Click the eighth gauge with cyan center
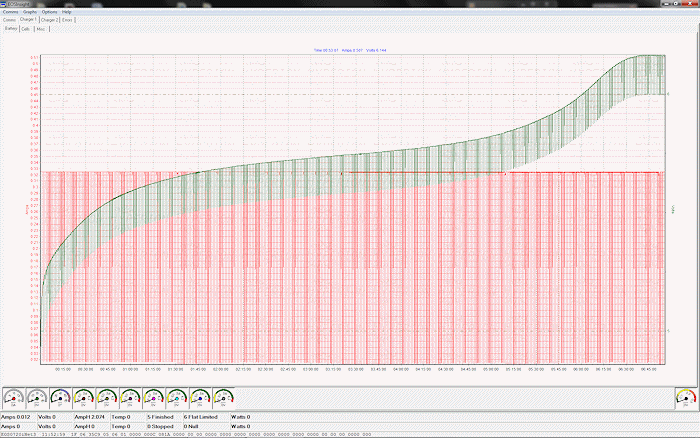Image resolution: width=700 pixels, height=438 pixels. click(x=177, y=397)
